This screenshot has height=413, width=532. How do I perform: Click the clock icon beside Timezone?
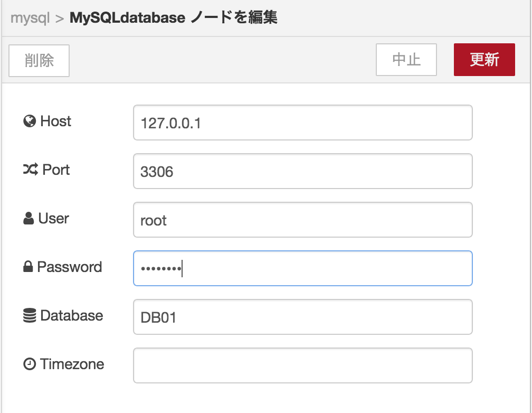30,364
